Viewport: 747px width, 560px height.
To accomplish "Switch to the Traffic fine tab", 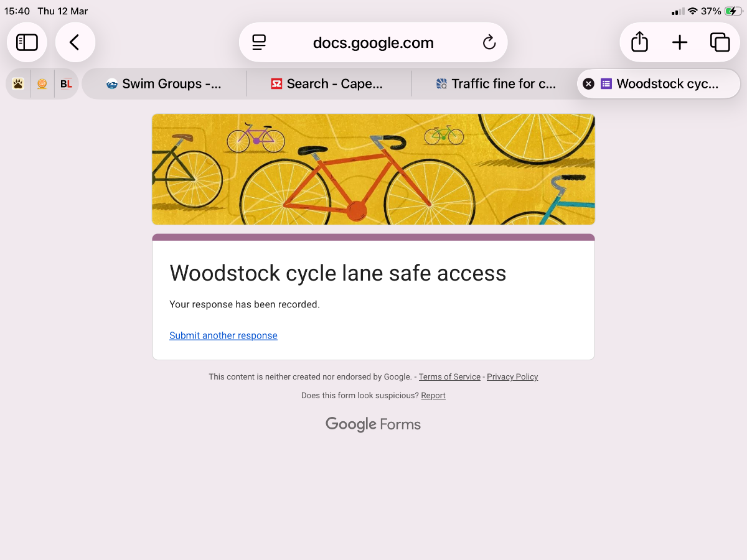I will point(496,84).
